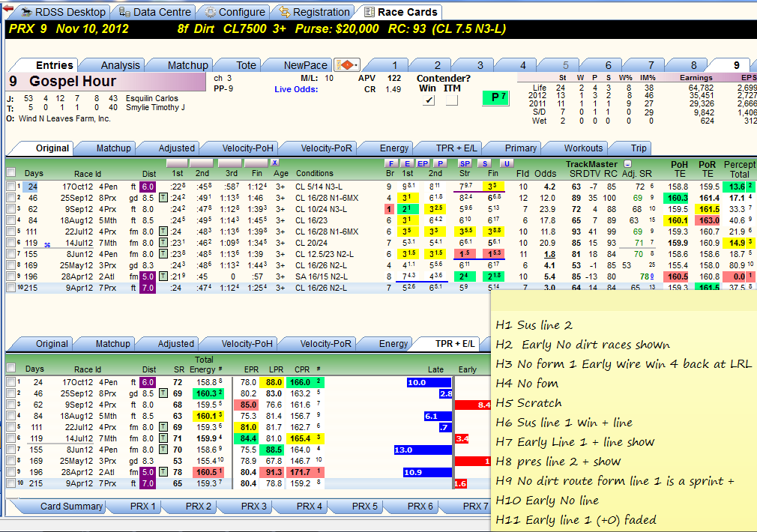This screenshot has height=532, width=757.
Task: Click the red back arrow icon
Action: [x=7, y=9]
